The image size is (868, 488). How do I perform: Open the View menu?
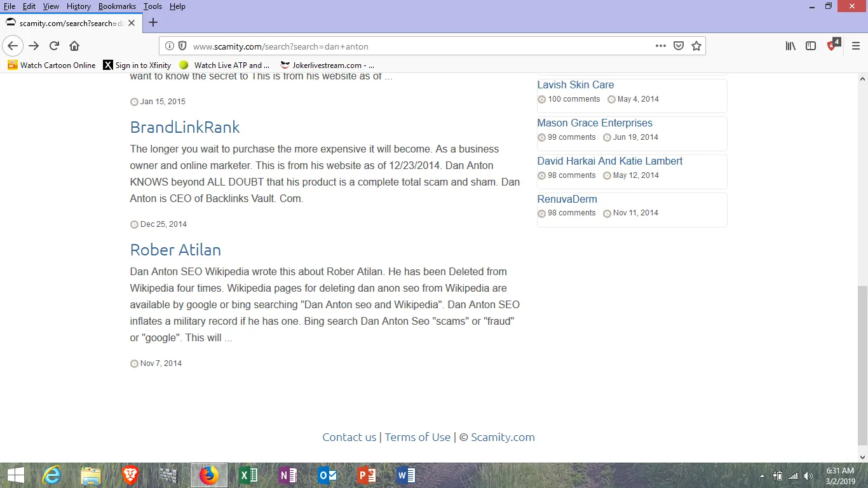51,6
